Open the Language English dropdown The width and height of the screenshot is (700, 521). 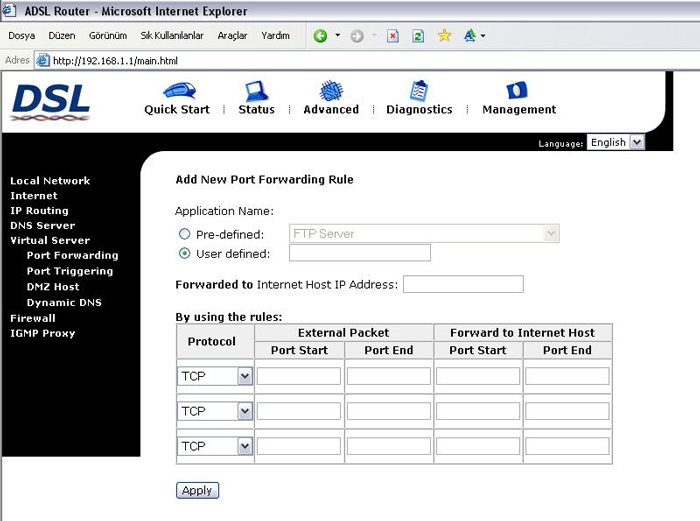coord(616,142)
